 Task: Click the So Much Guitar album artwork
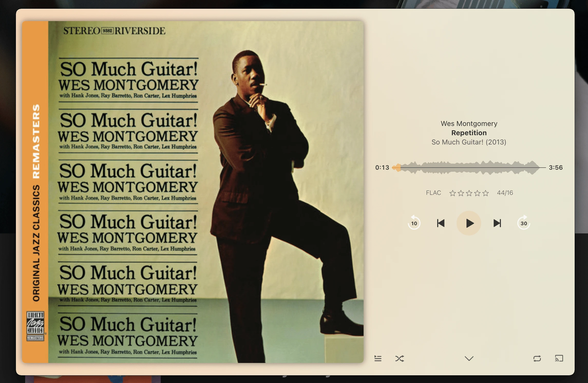pos(193,192)
